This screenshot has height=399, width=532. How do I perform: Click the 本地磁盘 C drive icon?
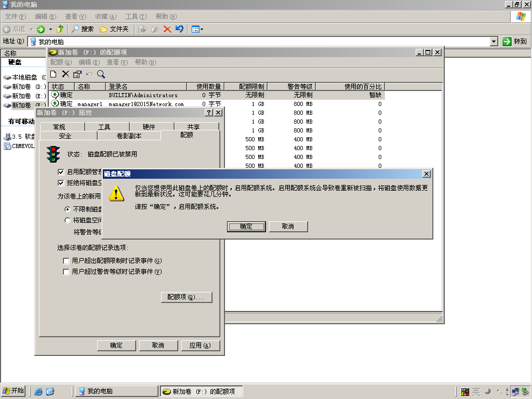click(7, 77)
